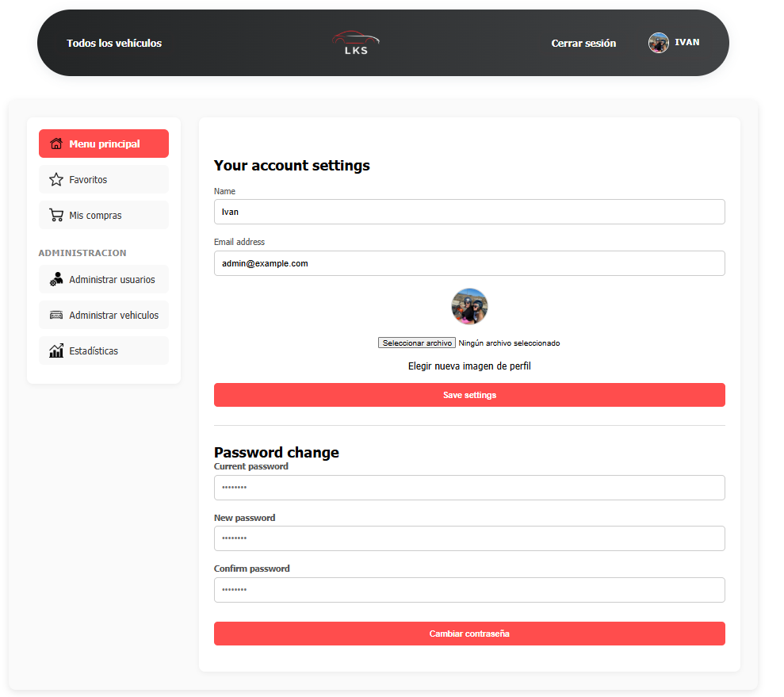Go to Mis compras section

click(x=95, y=216)
